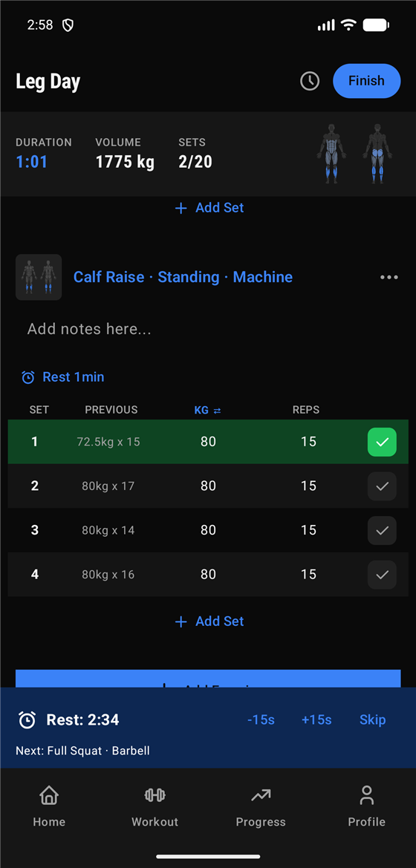Open the Calf Raise muscle thumbnail
Screen dimensions: 416x868
pos(39,277)
